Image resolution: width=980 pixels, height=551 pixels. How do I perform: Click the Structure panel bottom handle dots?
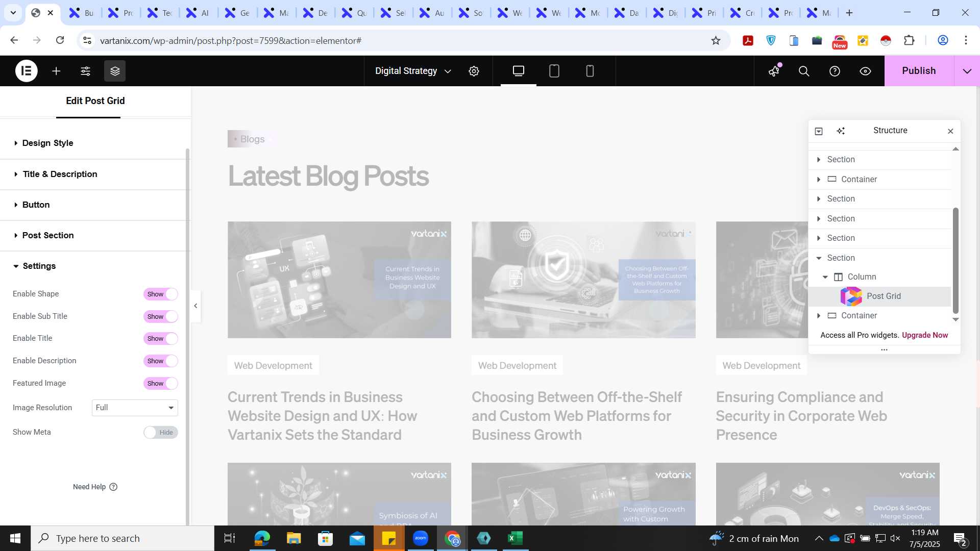coord(884,350)
